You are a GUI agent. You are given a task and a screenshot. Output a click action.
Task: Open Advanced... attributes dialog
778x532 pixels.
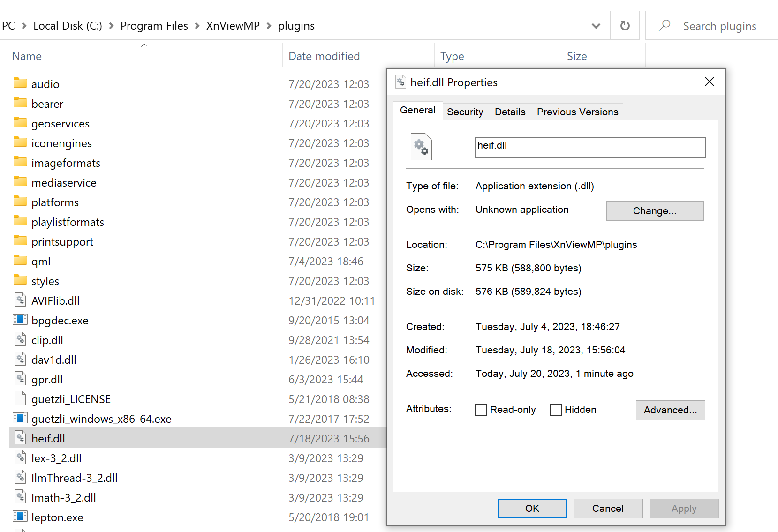[670, 410]
